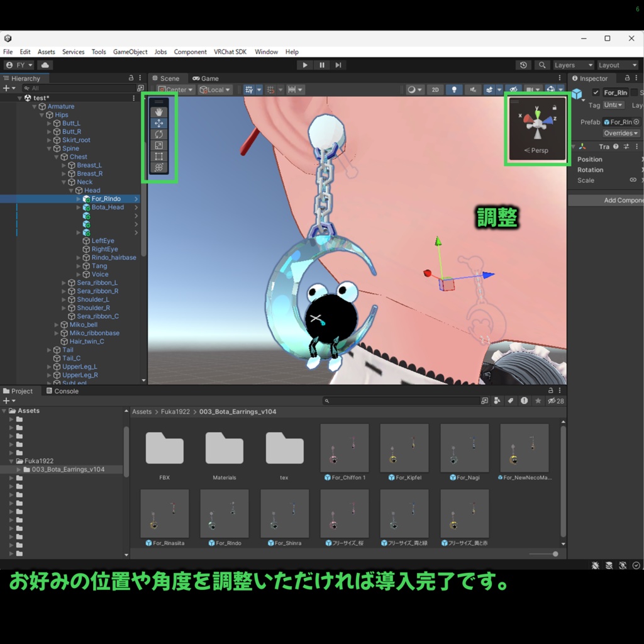Open Hierarchy search in scene picker icon

pyautogui.click(x=140, y=88)
